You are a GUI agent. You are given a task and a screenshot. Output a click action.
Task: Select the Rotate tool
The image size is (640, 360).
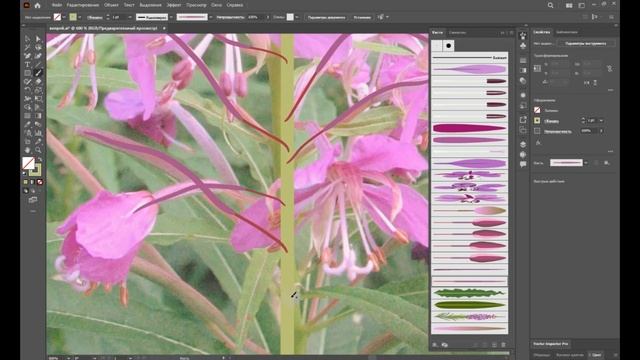tap(28, 90)
